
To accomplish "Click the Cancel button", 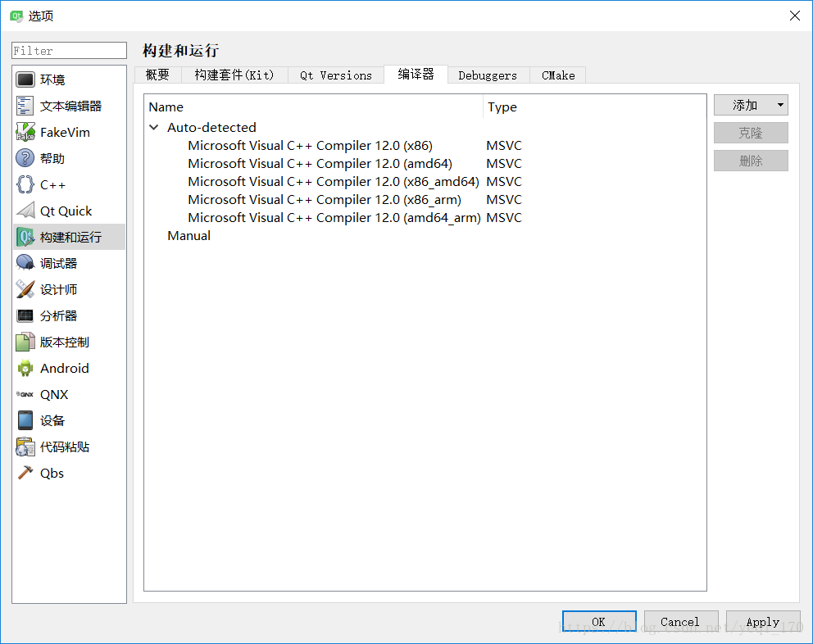I will click(x=681, y=622).
